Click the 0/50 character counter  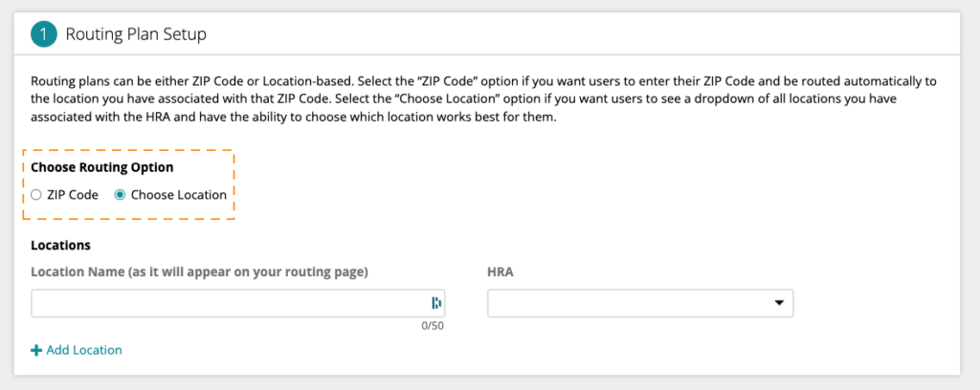click(x=433, y=326)
